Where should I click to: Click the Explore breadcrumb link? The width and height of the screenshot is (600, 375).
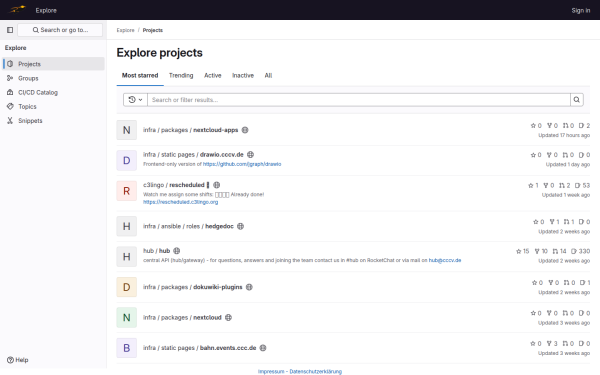click(x=126, y=30)
